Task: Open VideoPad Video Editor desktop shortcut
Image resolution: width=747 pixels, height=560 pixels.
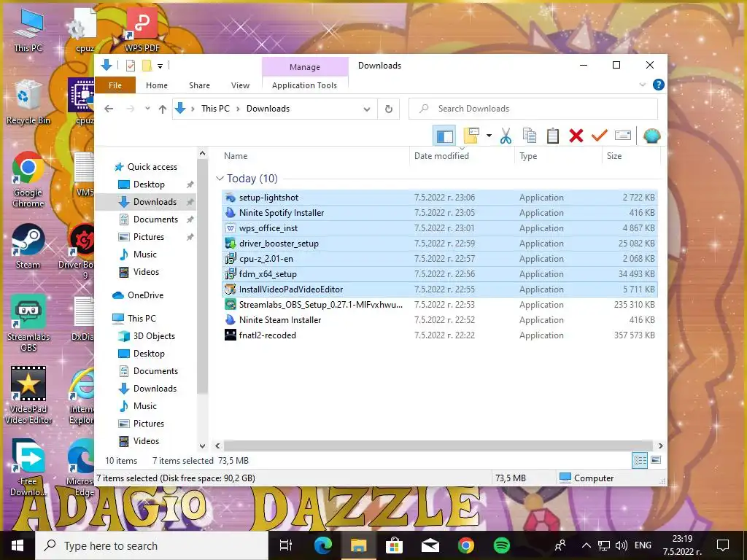Action: coord(28,395)
